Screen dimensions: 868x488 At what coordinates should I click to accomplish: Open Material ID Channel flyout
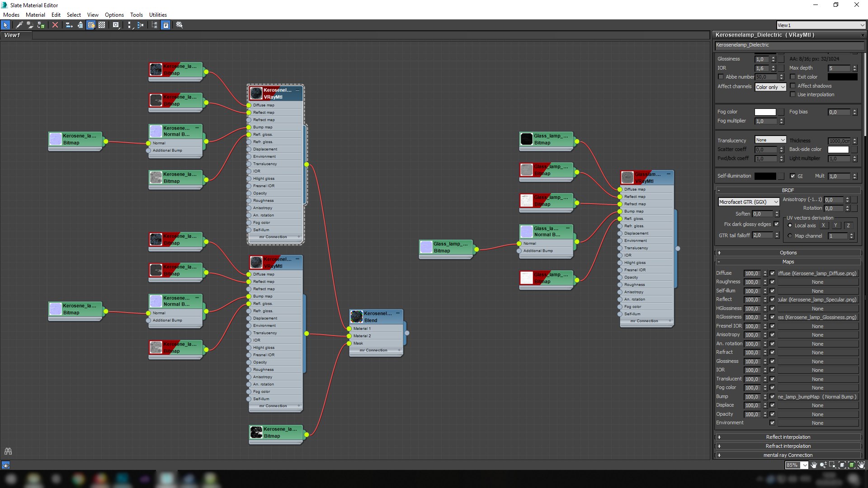(116, 25)
